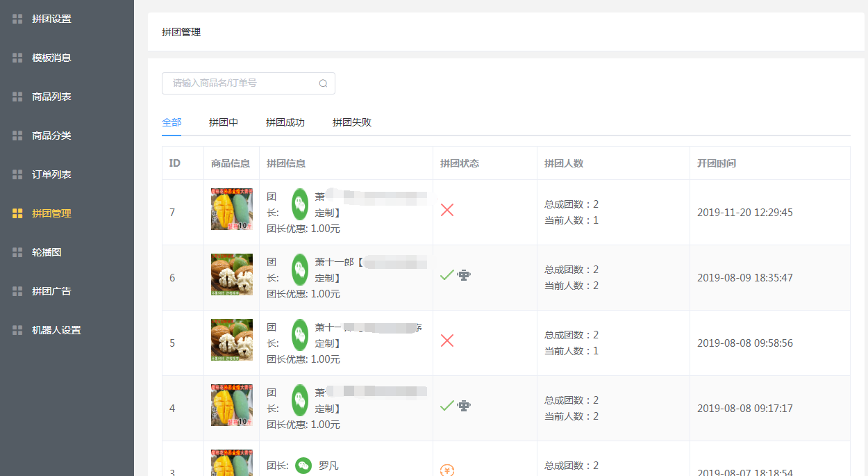Click WeChat avatar icon in row 5

click(x=300, y=335)
